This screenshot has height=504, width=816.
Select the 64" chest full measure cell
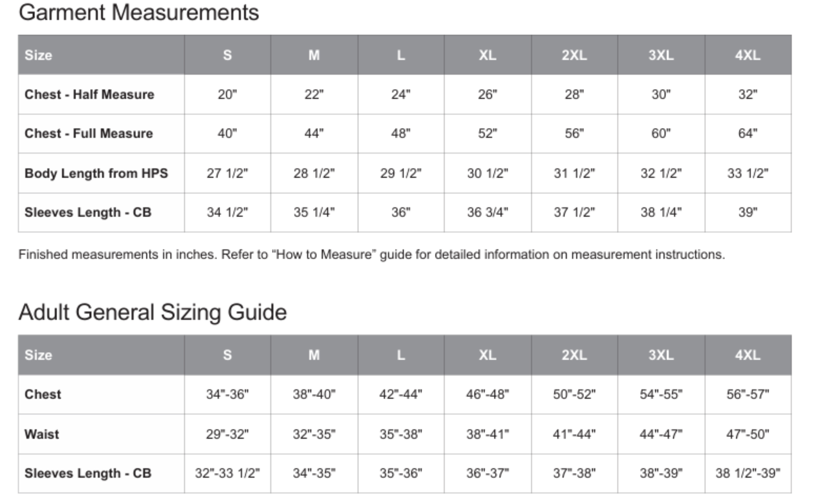tap(748, 134)
